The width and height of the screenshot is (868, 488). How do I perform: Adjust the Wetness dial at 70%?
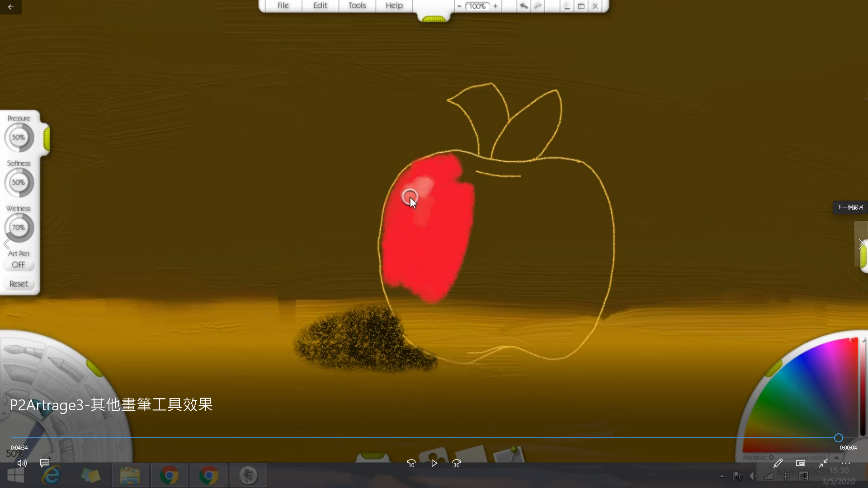[x=19, y=228]
